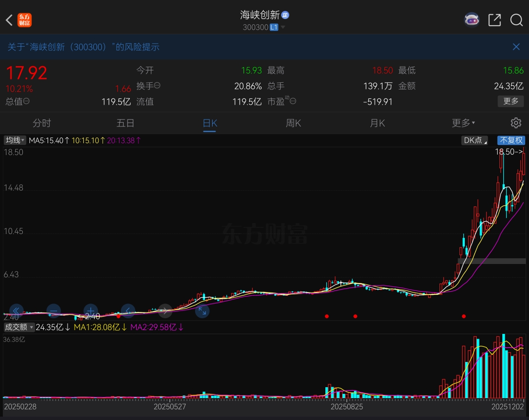Click the MA5:15.40 value
The height and width of the screenshot is (420, 529).
[49, 140]
